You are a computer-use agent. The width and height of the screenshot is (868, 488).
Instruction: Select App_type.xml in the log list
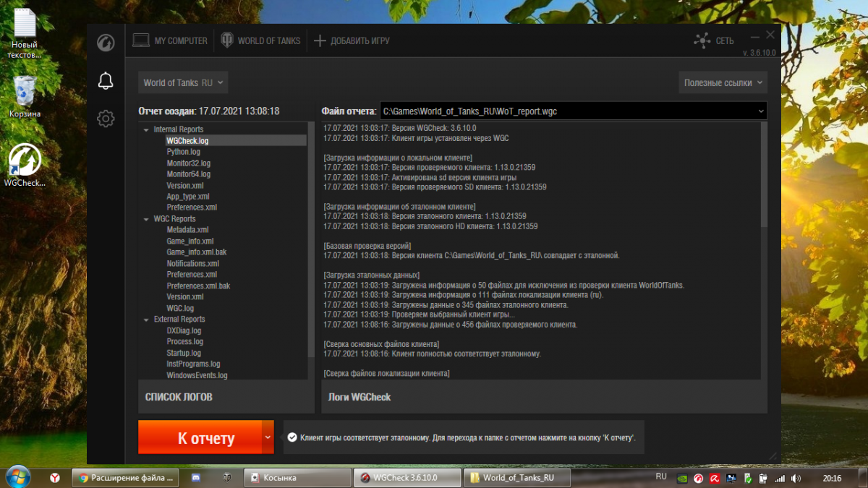point(188,197)
